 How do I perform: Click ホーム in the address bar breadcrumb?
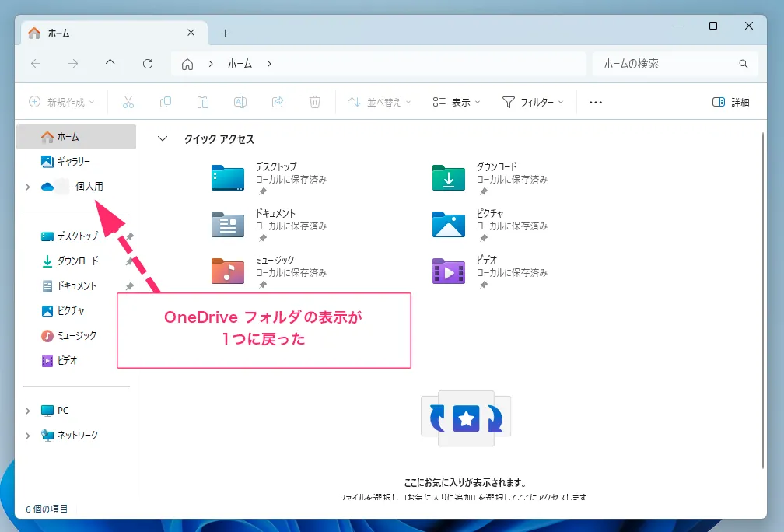240,64
